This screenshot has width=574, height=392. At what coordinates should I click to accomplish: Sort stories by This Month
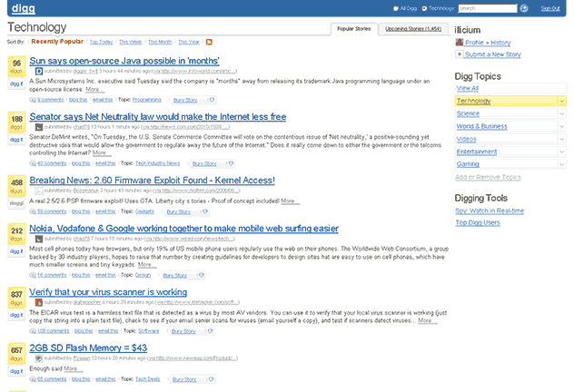(160, 42)
